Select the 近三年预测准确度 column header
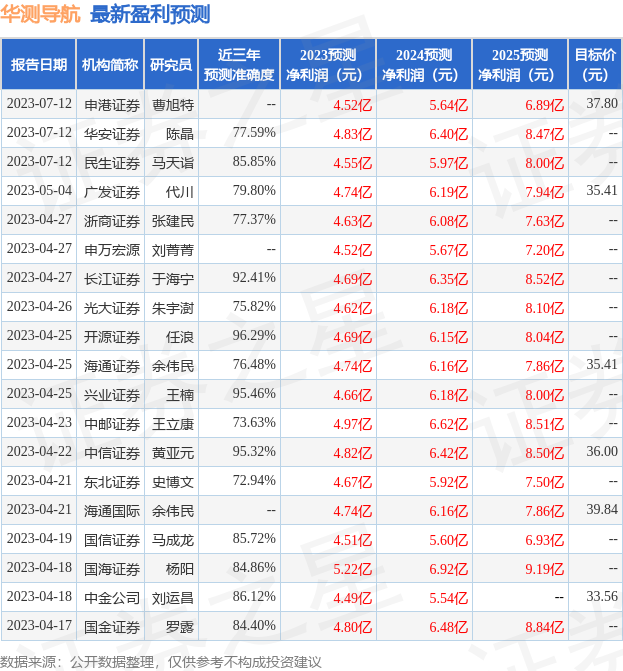This screenshot has width=623, height=671. pyautogui.click(x=239, y=65)
